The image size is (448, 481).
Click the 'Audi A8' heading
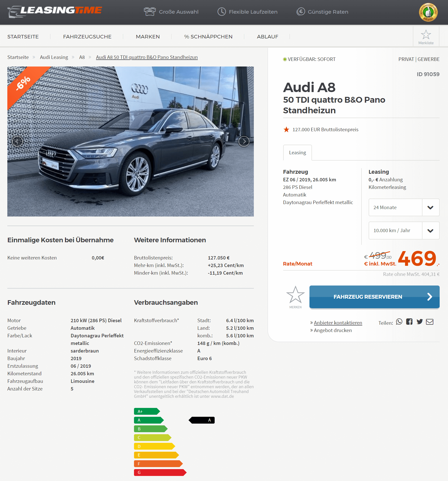tap(309, 87)
